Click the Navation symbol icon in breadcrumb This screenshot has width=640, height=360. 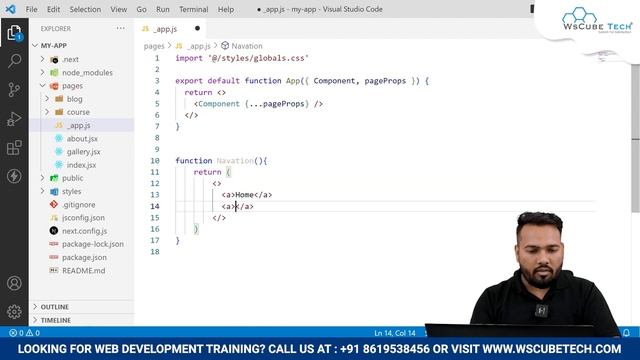(225, 46)
